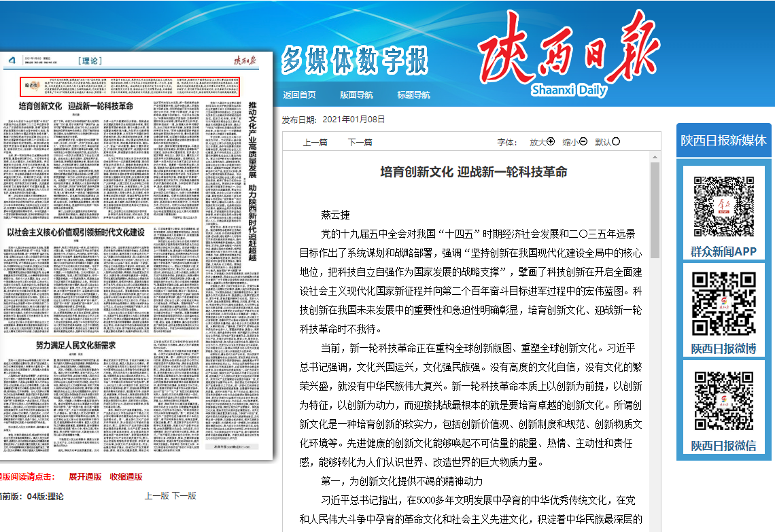
Task: Click the 群众新闻APP QR code
Action: (723, 205)
